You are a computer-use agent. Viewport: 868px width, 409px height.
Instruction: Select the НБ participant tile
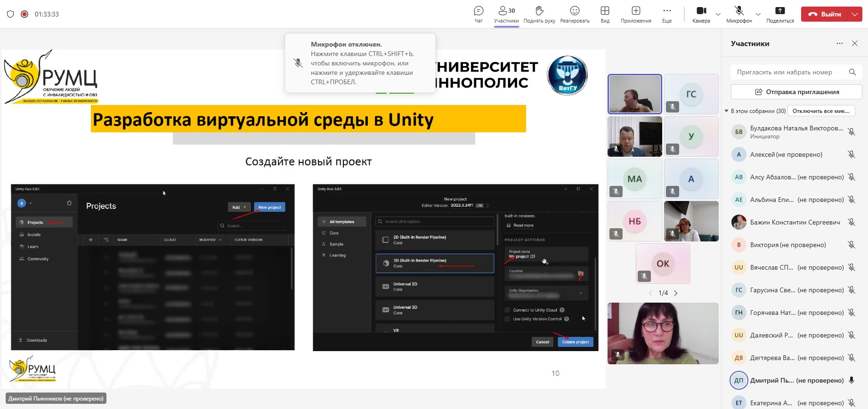(634, 221)
